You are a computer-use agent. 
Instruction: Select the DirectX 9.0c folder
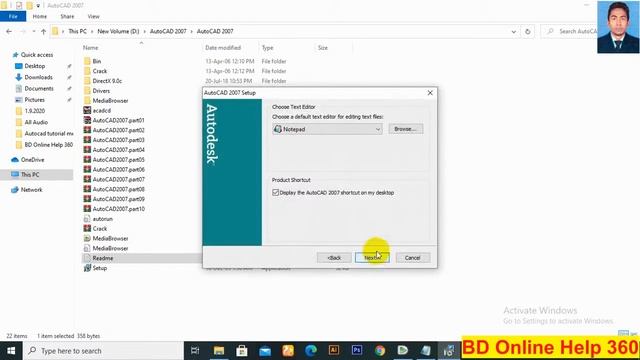[107, 81]
